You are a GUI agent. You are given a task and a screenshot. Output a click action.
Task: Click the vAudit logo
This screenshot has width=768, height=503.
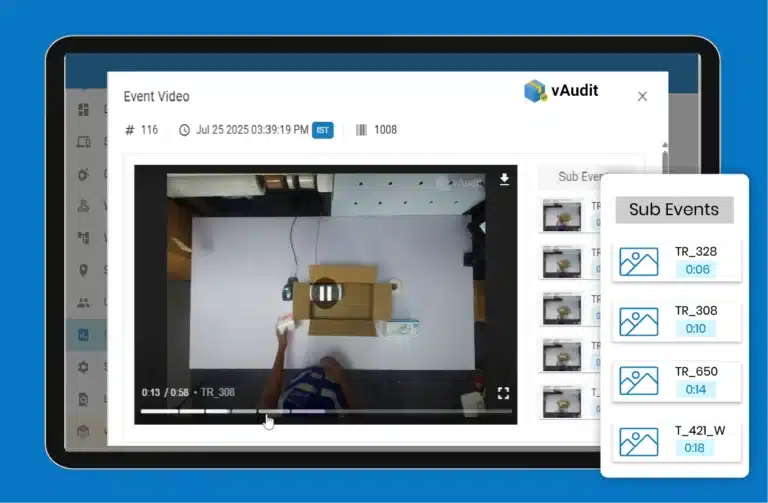(561, 91)
